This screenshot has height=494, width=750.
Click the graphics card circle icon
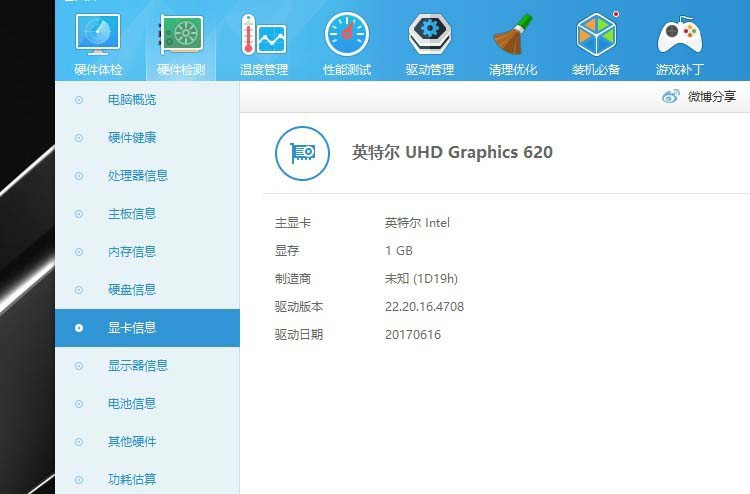pos(302,153)
